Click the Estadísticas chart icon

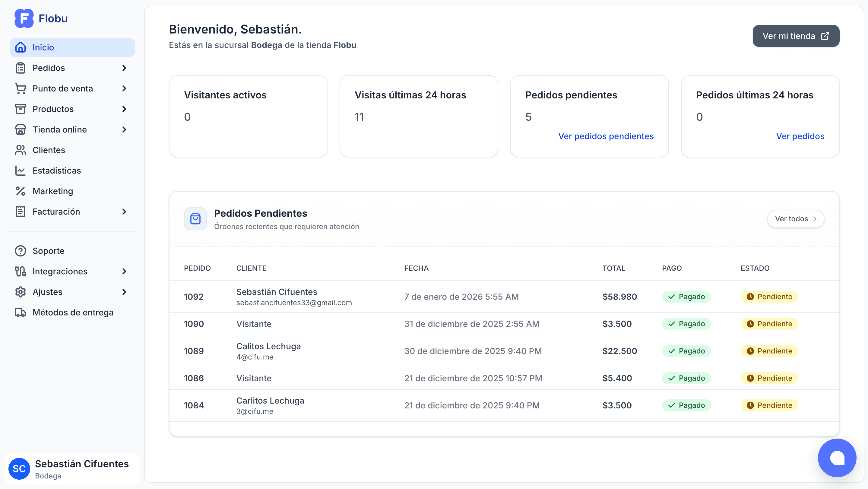tap(20, 171)
